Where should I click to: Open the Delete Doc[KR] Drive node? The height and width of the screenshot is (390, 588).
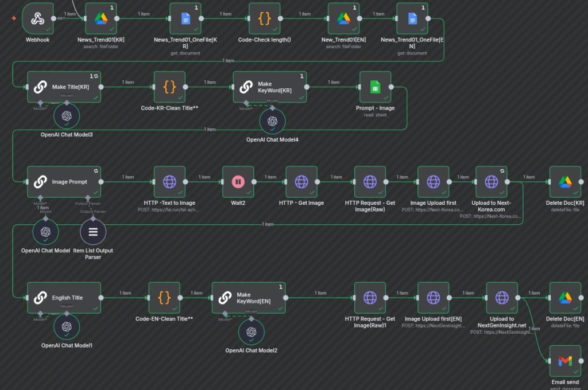tap(565, 182)
